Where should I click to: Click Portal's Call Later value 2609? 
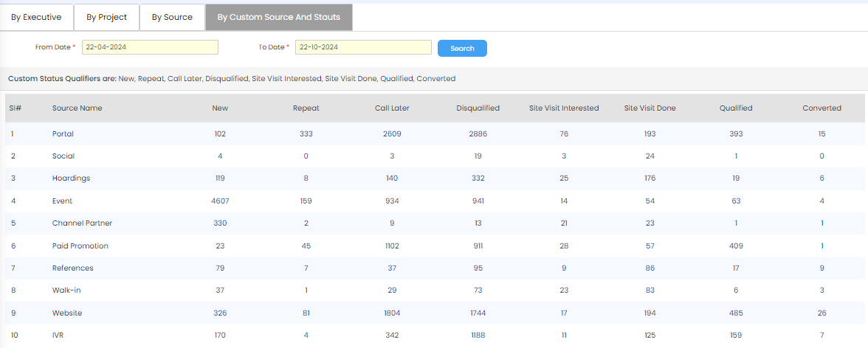(392, 134)
